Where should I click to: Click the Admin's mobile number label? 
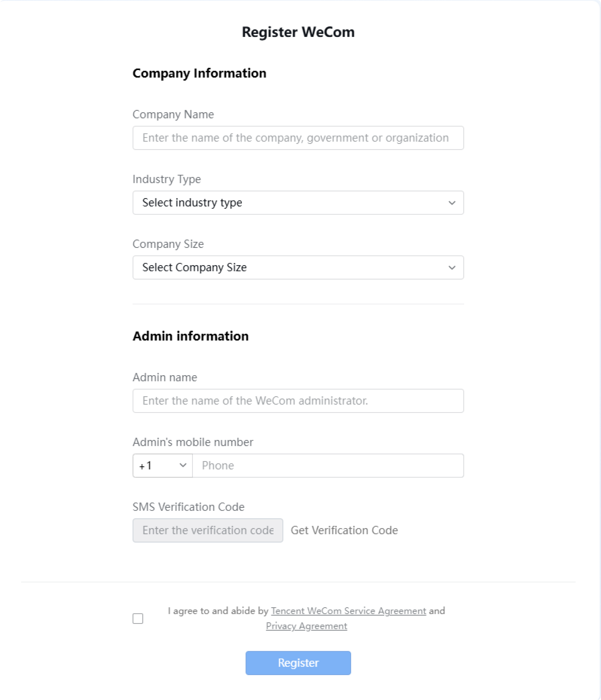(193, 442)
